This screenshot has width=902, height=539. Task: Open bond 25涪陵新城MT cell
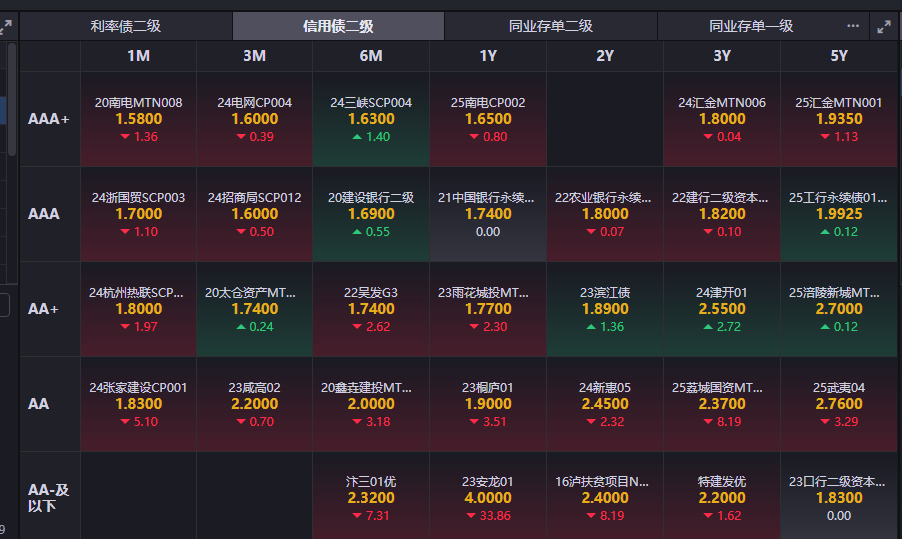point(839,309)
